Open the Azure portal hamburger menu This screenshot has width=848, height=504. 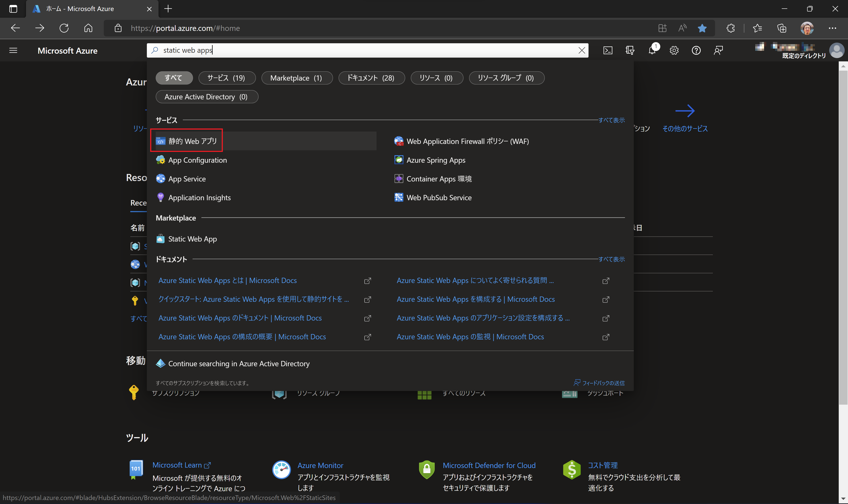coord(13,51)
